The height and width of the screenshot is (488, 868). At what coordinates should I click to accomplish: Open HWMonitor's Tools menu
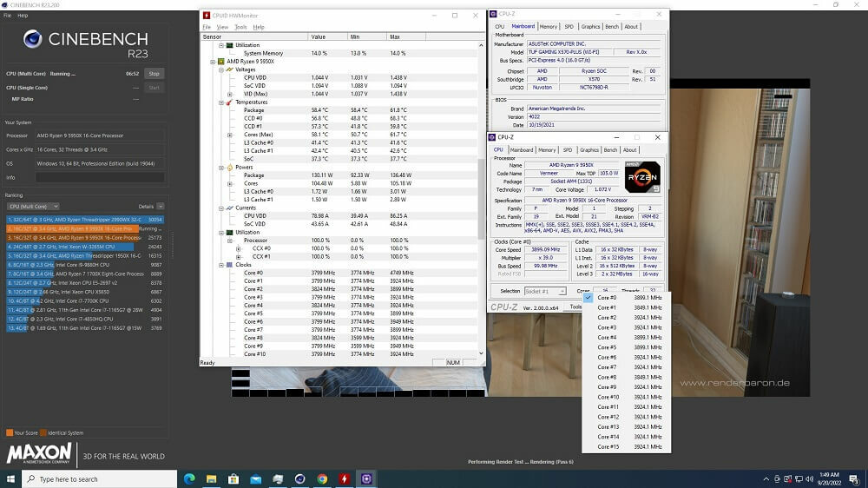(x=240, y=27)
